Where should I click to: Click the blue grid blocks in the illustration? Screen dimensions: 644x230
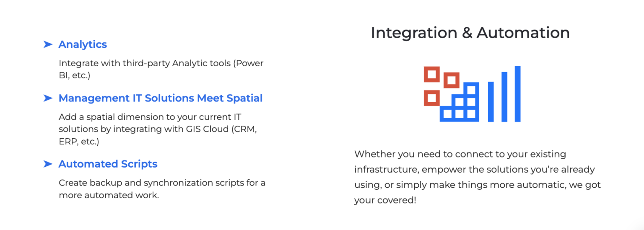[x=460, y=102]
